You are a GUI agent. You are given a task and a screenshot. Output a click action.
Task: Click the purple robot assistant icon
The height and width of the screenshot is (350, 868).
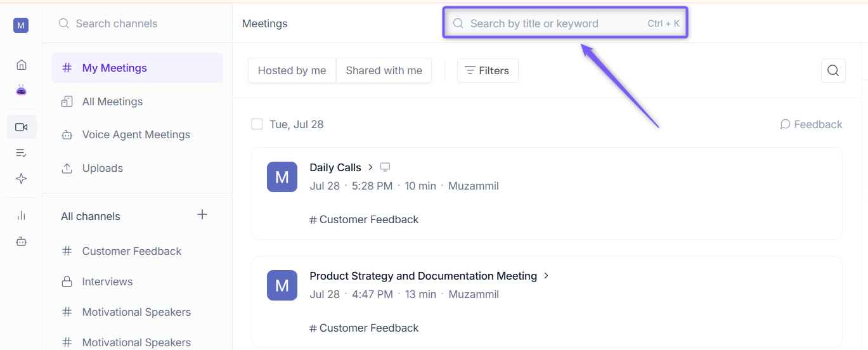click(x=21, y=91)
